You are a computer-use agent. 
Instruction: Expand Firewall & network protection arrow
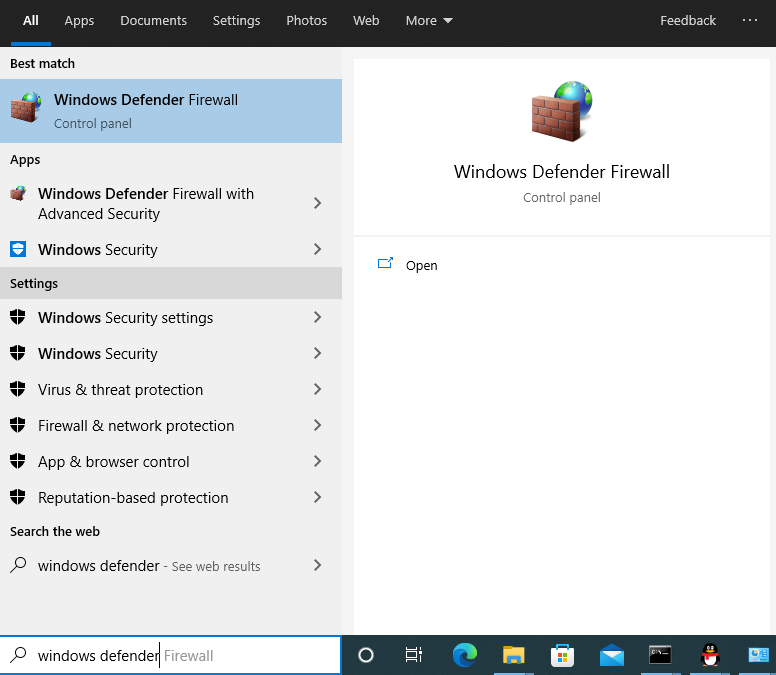[318, 425]
